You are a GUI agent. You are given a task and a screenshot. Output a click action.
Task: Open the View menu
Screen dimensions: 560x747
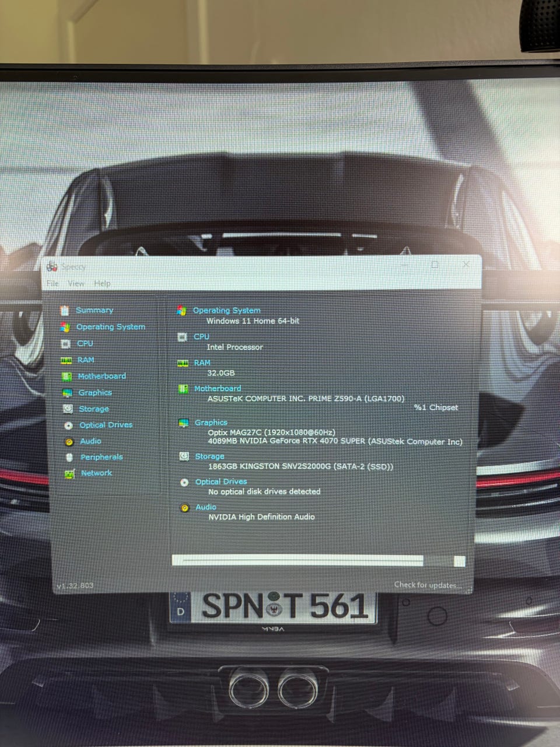click(76, 283)
